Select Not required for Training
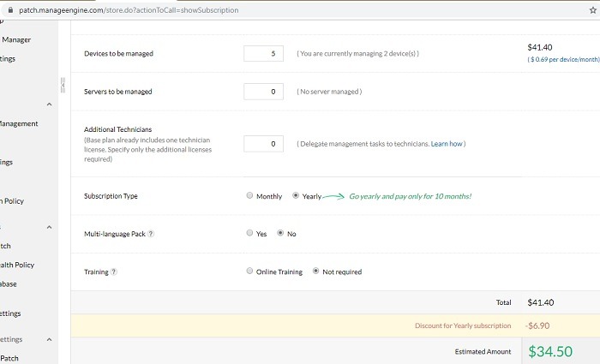Viewport: 600px width, 364px height. (x=315, y=272)
